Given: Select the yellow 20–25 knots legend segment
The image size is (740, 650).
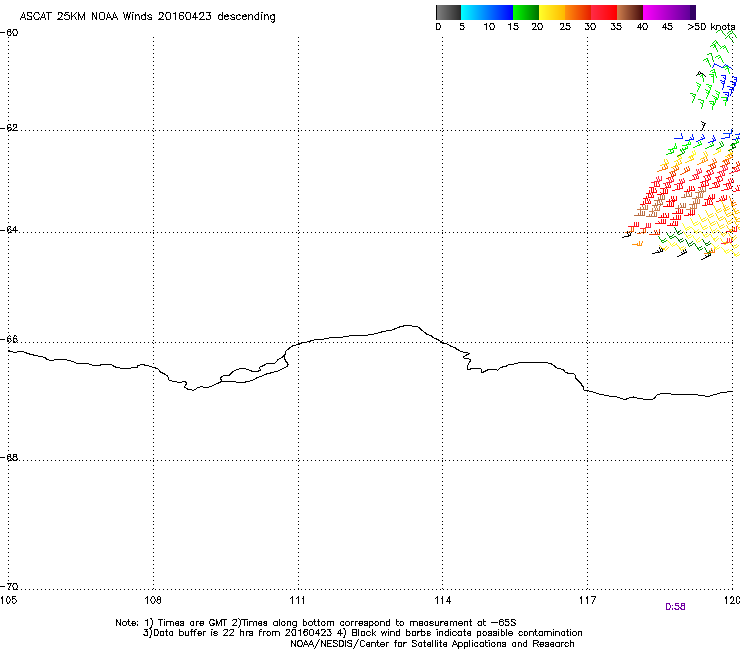Looking at the screenshot, I should point(552,12).
